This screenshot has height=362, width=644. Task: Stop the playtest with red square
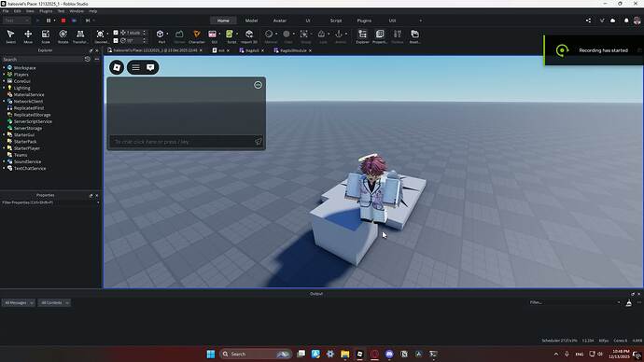coord(63,21)
